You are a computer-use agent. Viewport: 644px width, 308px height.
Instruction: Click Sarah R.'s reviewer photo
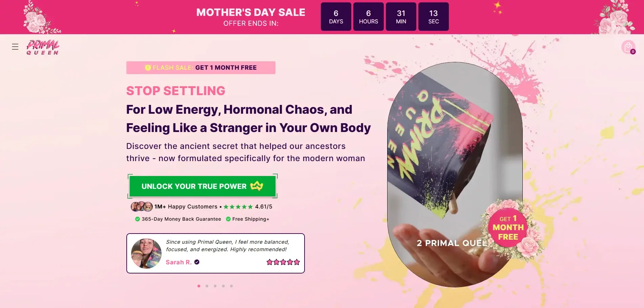coord(146,254)
